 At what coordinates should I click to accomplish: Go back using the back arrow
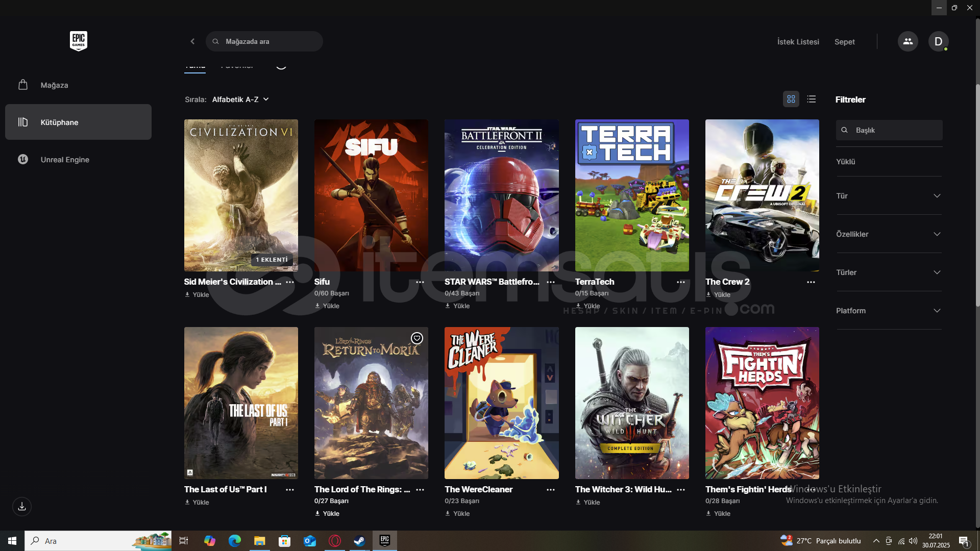pyautogui.click(x=192, y=41)
